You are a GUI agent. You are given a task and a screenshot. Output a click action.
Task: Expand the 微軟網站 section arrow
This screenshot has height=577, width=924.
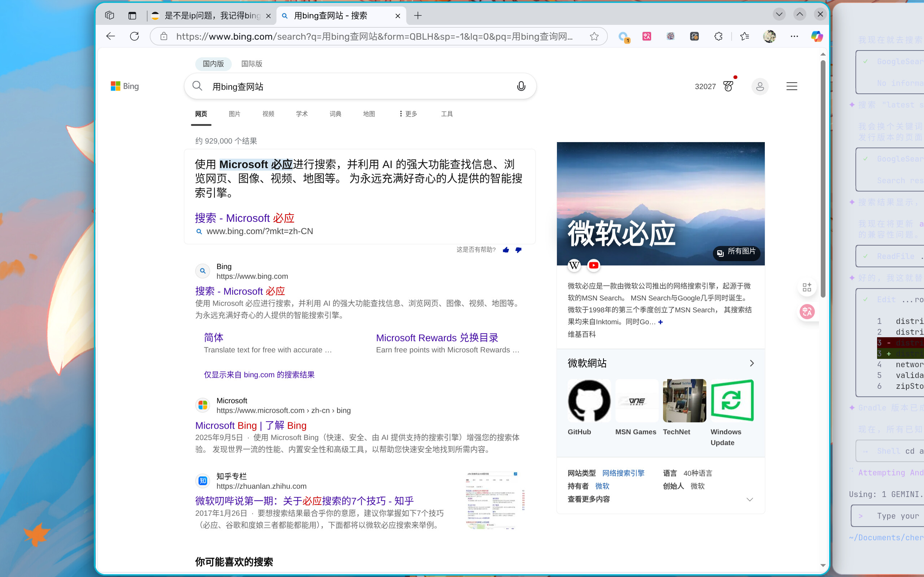tap(752, 363)
